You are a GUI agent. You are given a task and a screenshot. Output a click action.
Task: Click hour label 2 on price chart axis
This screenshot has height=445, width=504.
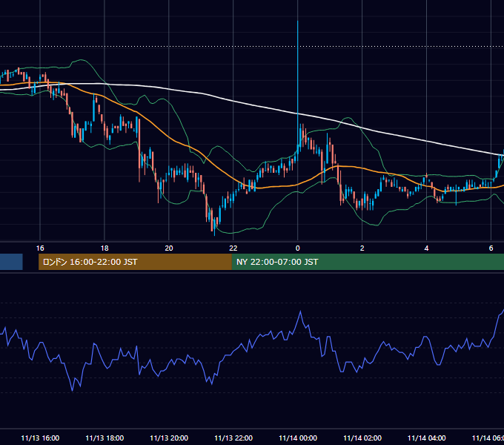point(362,248)
